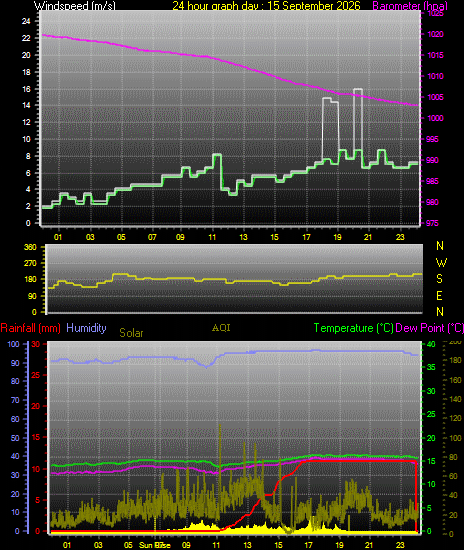
Task: Click the 140 value on AQI axis
Action: pyautogui.click(x=455, y=400)
